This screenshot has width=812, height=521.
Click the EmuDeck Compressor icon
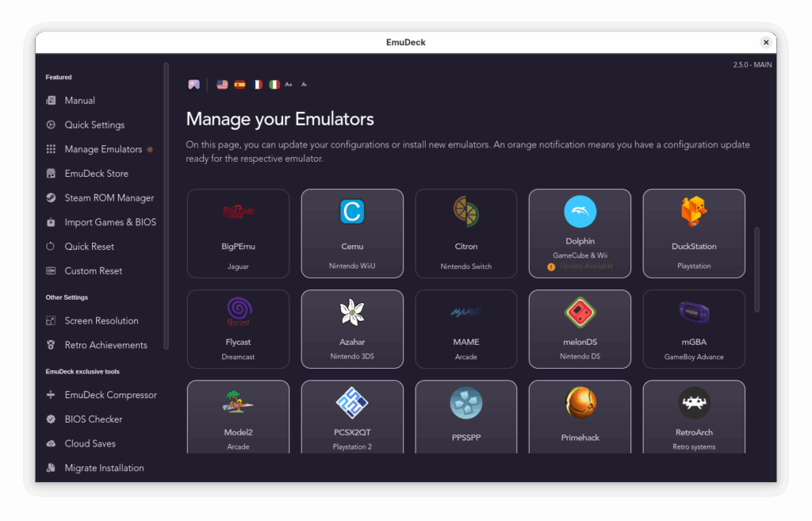click(51, 395)
